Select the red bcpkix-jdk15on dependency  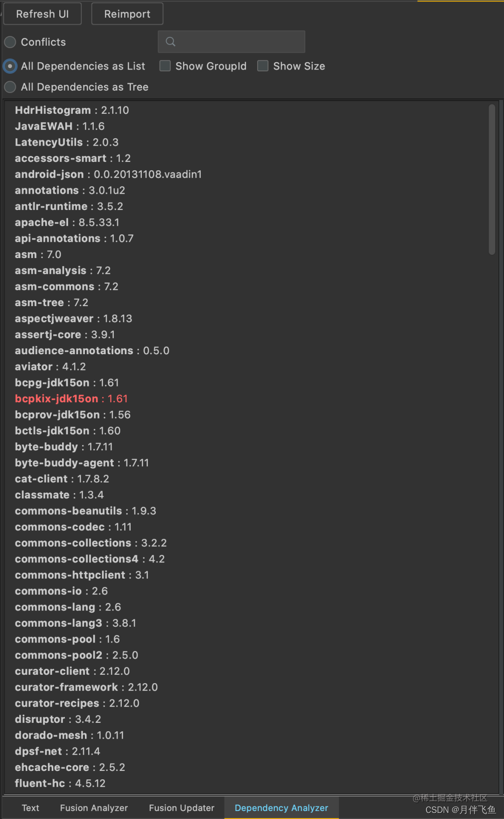click(x=71, y=399)
